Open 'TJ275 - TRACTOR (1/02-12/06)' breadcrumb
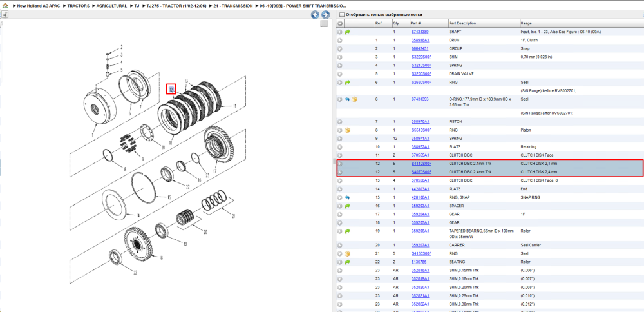Viewport: 644px width, 312px height. click(x=176, y=6)
